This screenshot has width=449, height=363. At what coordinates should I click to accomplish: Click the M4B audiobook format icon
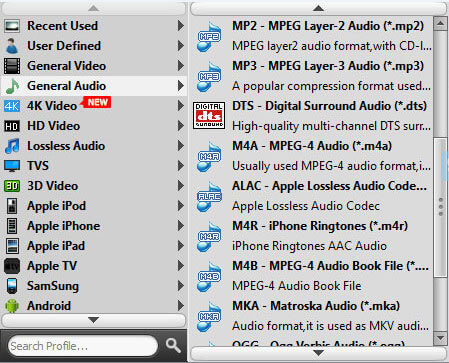tap(209, 277)
